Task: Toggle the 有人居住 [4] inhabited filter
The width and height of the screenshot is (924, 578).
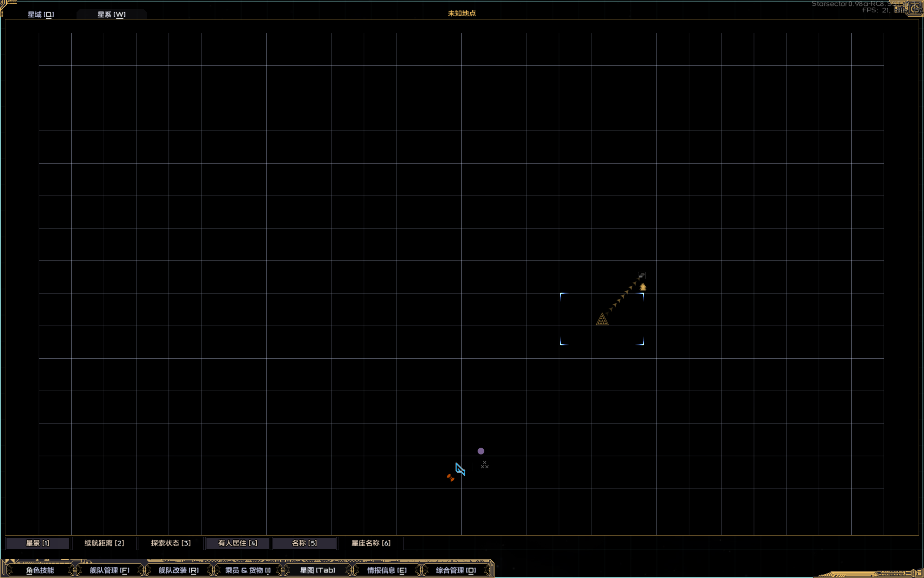Action: coord(238,543)
